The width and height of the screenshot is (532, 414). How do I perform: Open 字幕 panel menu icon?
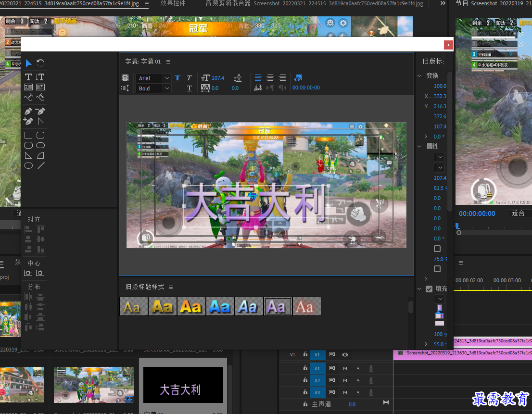(x=168, y=62)
